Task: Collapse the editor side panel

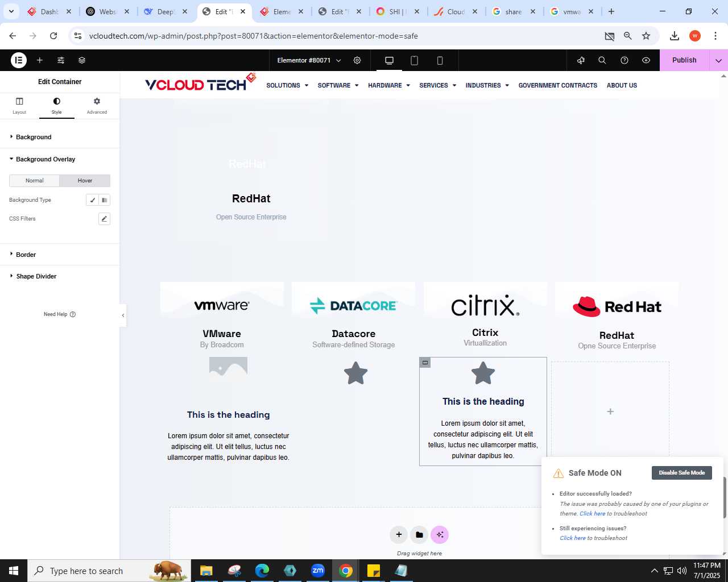Action: click(123, 315)
